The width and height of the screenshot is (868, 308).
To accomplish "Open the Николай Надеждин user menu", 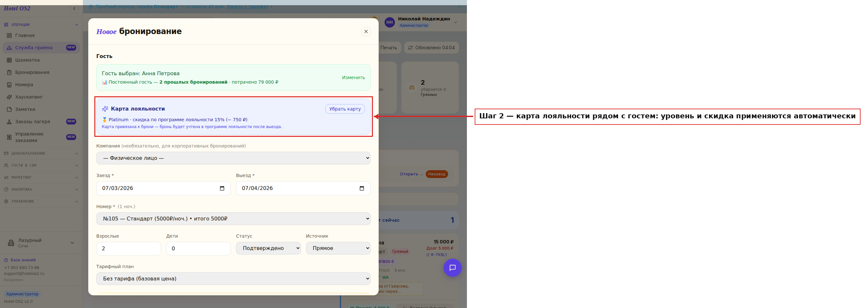I will (x=421, y=22).
